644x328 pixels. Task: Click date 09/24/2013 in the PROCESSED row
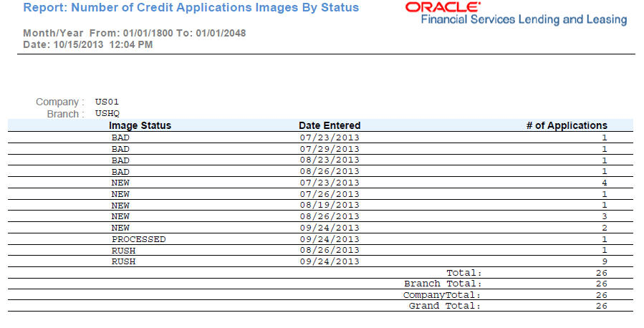(x=330, y=239)
